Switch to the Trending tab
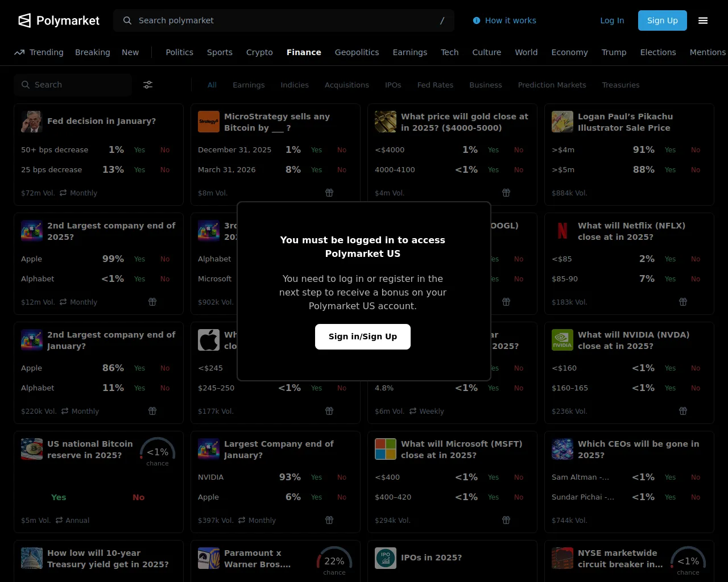Viewport: 728px width, 582px height. (39, 52)
